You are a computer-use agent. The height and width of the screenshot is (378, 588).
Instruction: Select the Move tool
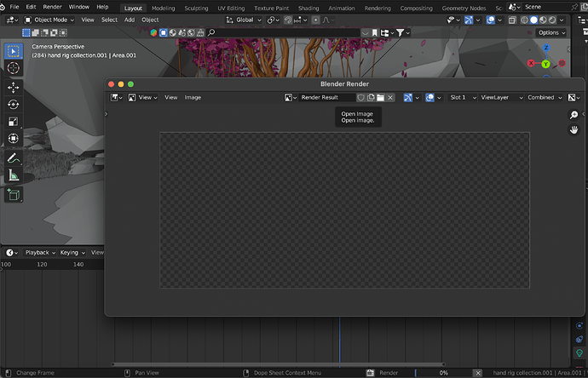click(x=14, y=88)
